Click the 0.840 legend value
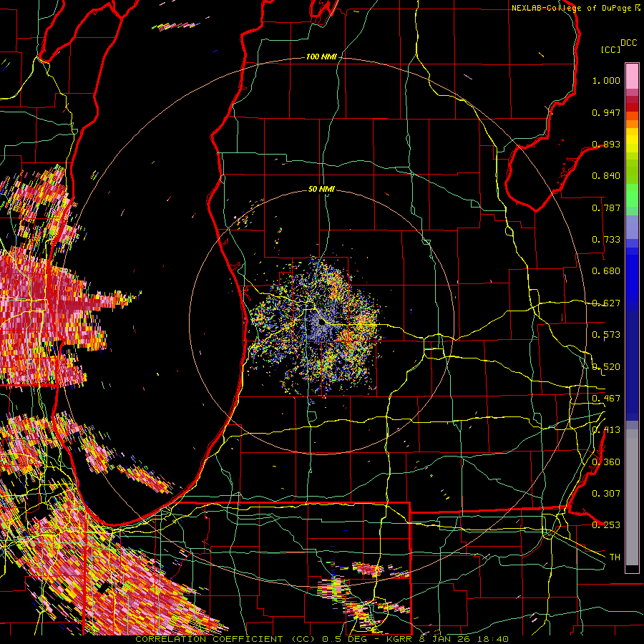Screen dimensions: 644x644 tap(606, 176)
